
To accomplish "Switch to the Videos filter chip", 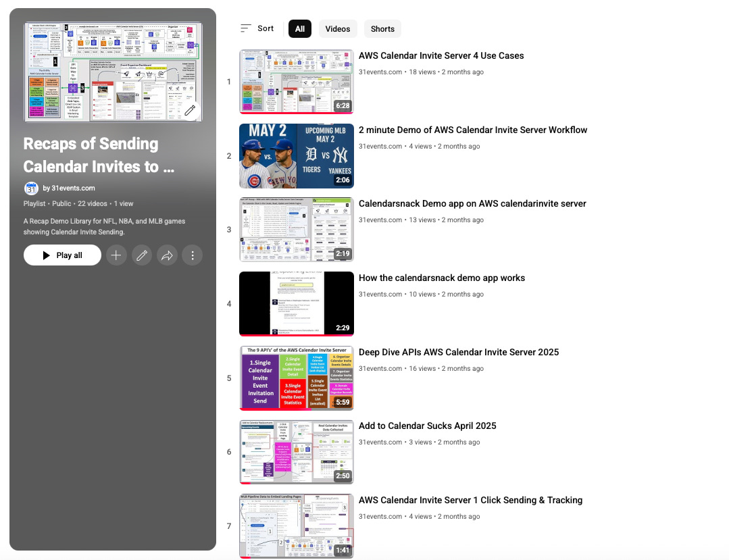I will click(338, 29).
